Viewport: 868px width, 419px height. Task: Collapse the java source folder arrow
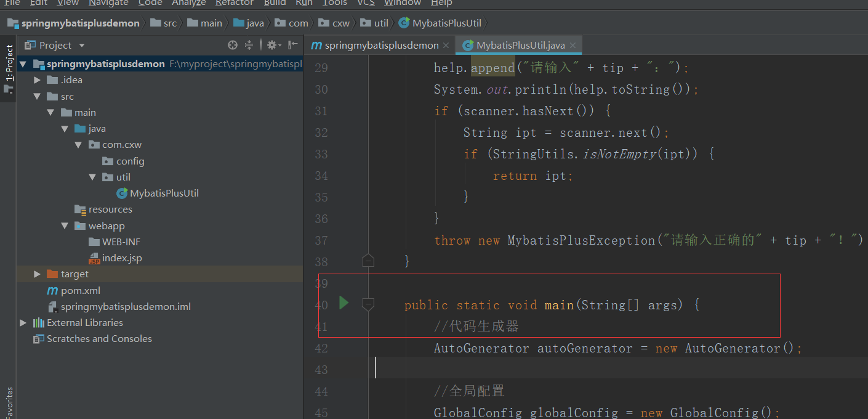click(65, 129)
